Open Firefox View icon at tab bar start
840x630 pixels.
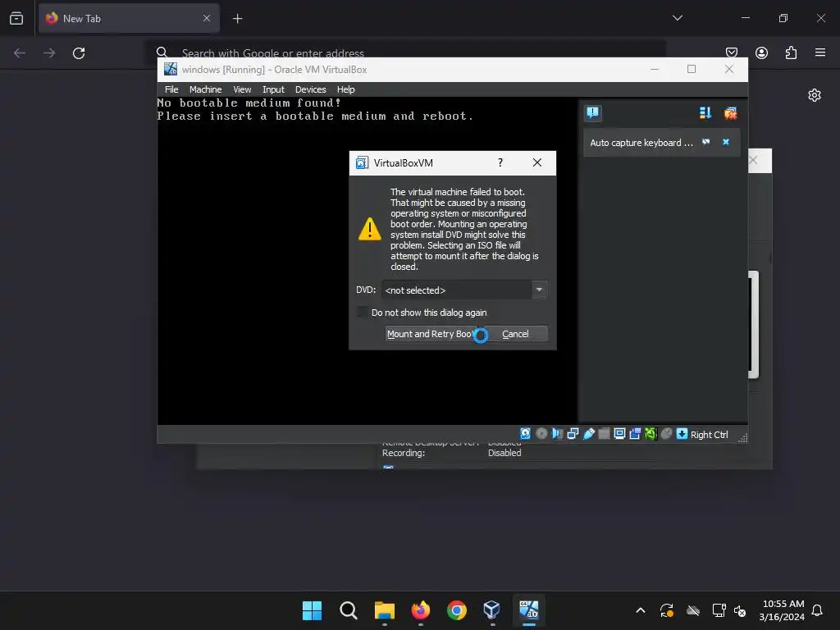16,18
